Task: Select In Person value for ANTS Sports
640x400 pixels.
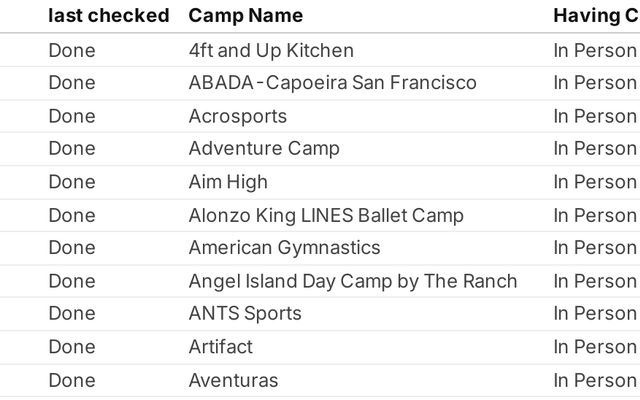Action: coord(595,313)
